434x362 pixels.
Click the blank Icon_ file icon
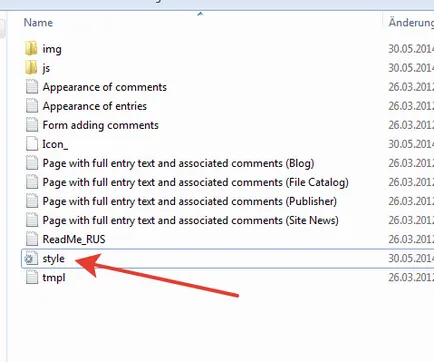point(32,144)
